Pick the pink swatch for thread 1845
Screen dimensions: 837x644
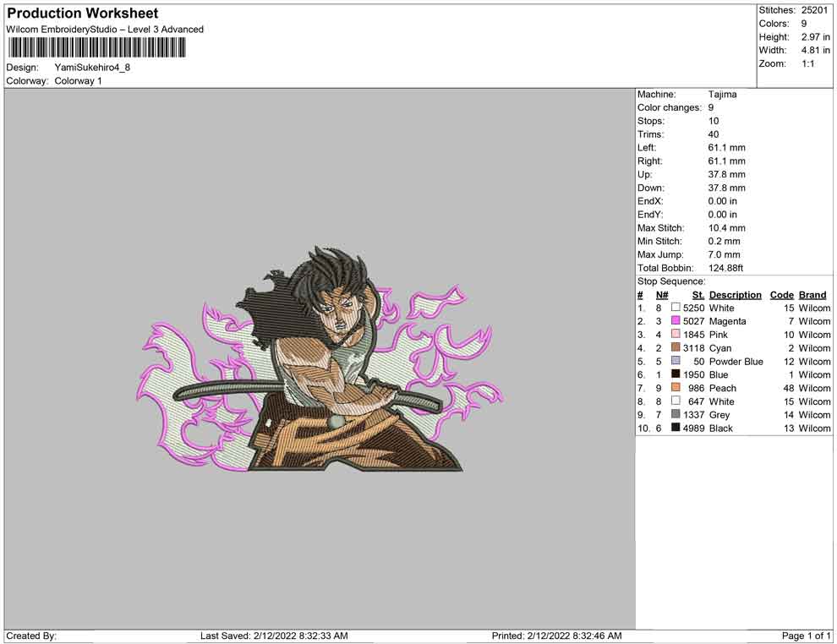coord(676,334)
